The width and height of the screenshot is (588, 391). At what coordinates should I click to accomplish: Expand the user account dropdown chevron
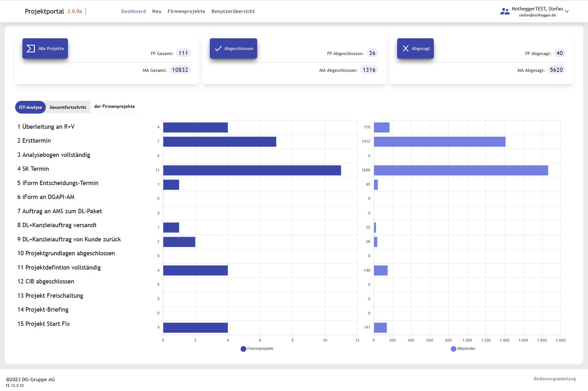point(567,11)
